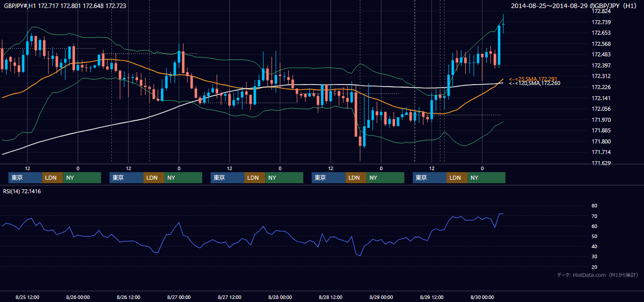Select the 8/27 12:00 date label

click(x=229, y=297)
